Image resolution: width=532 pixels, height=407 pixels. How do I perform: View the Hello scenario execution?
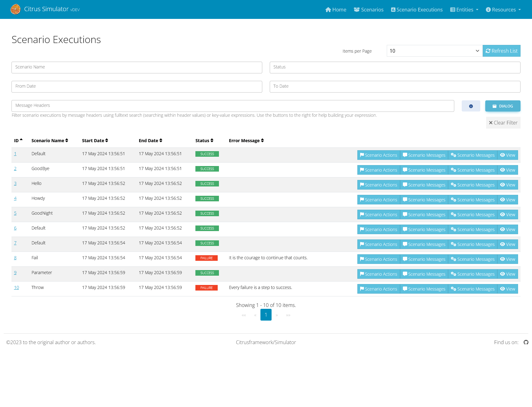(508, 185)
